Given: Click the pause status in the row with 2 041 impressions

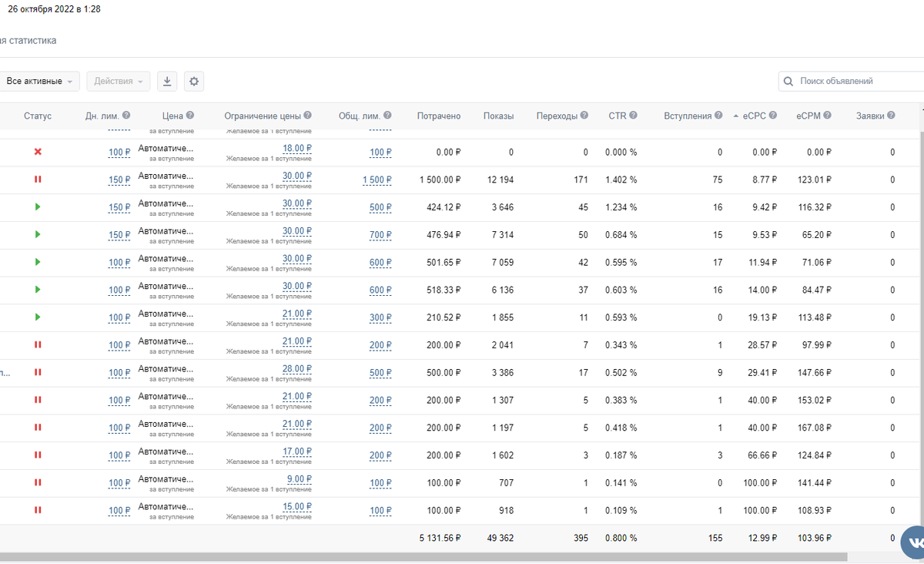Looking at the screenshot, I should (38, 345).
